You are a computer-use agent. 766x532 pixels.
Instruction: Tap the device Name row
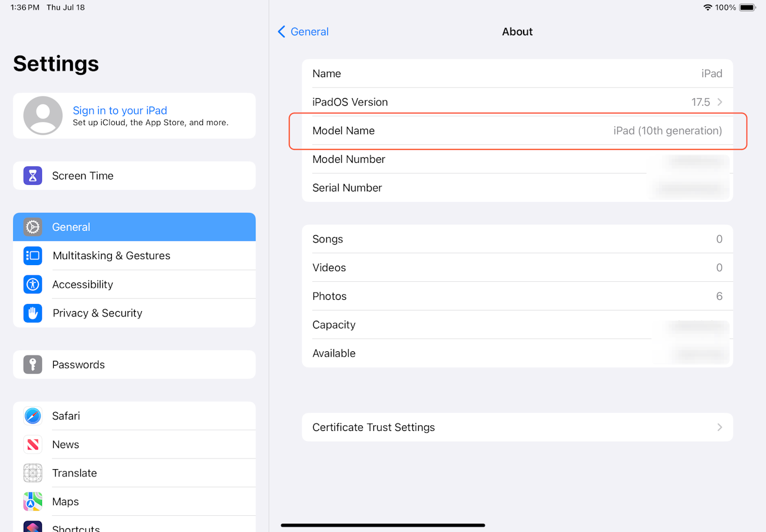tap(517, 74)
